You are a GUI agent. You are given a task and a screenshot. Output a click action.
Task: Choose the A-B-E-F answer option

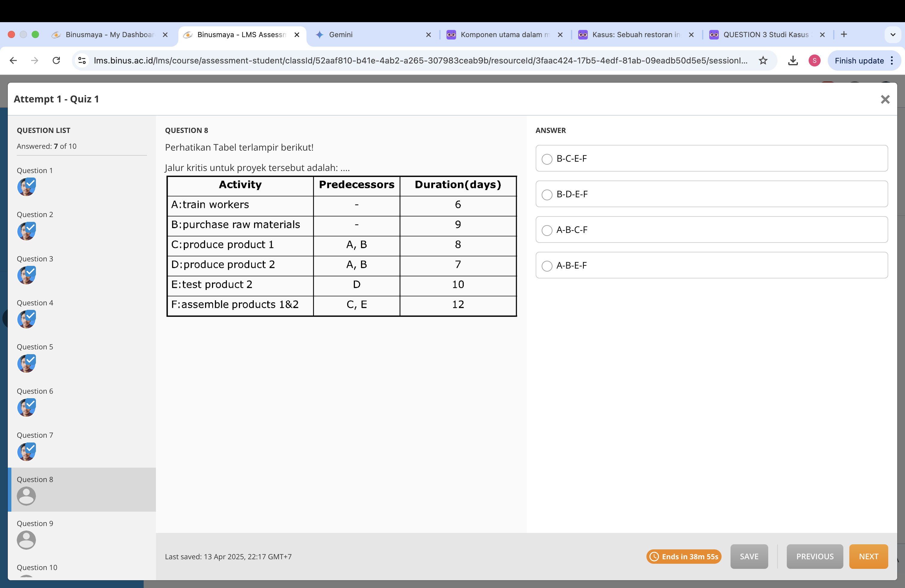(x=547, y=266)
